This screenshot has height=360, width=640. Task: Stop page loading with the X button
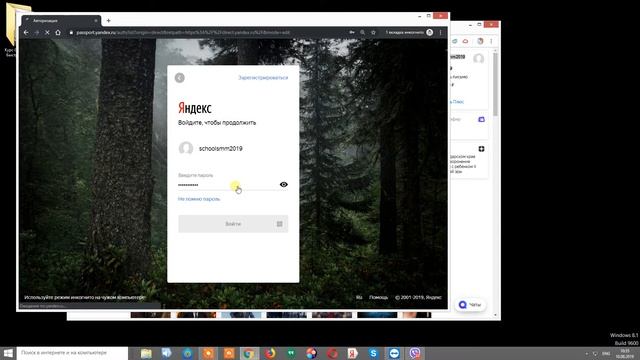pos(47,32)
